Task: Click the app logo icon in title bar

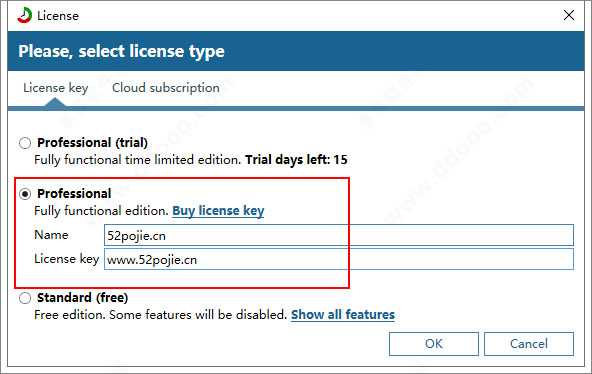Action: (25, 15)
